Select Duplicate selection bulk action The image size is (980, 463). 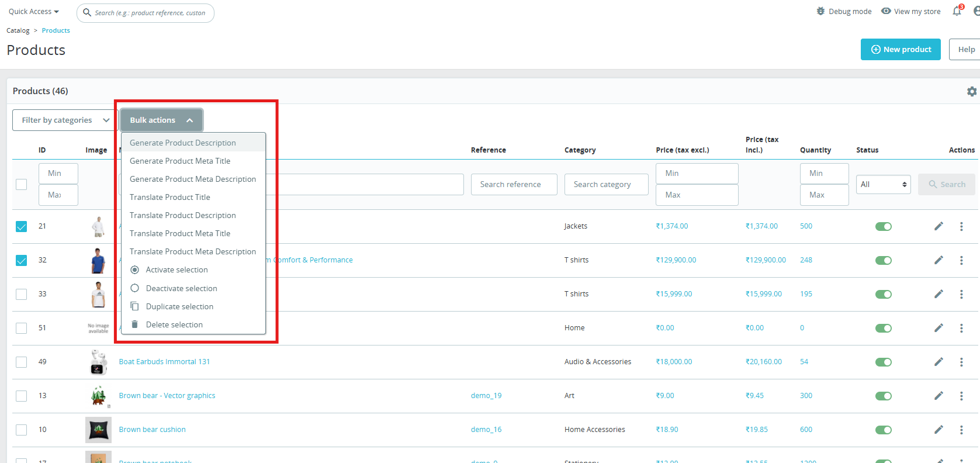click(193, 306)
